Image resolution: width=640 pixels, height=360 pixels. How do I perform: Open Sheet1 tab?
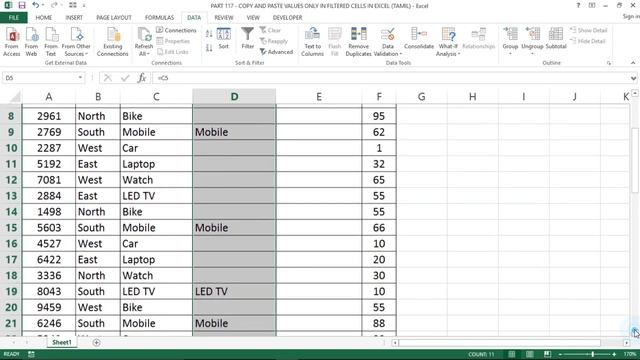pos(62,342)
